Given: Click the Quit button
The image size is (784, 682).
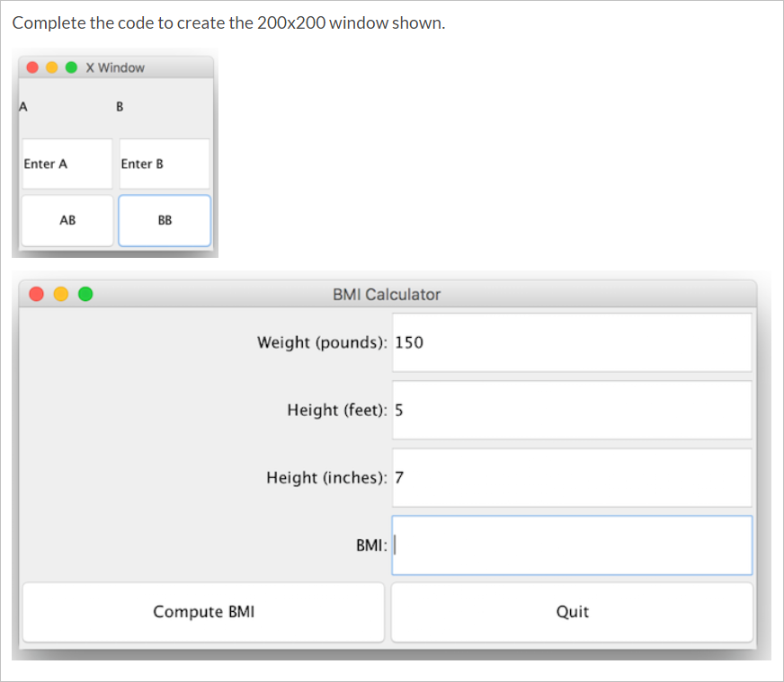Looking at the screenshot, I should pyautogui.click(x=573, y=612).
